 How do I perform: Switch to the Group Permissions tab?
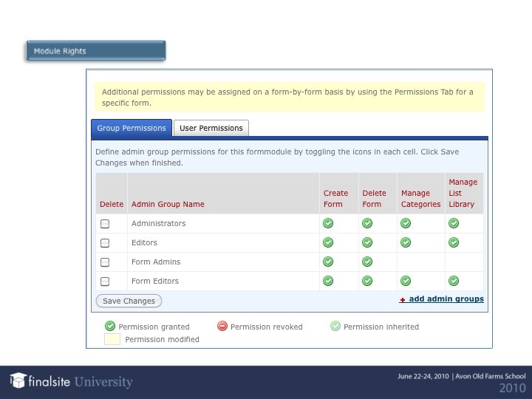132,128
